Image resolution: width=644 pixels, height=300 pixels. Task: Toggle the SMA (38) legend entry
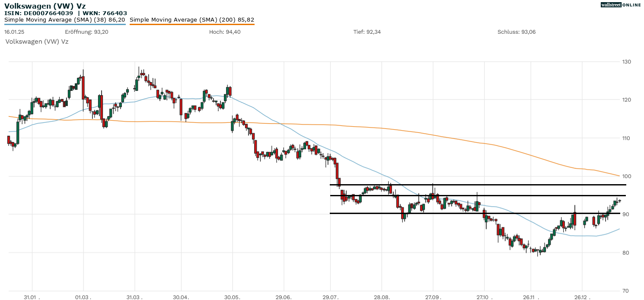pos(65,19)
